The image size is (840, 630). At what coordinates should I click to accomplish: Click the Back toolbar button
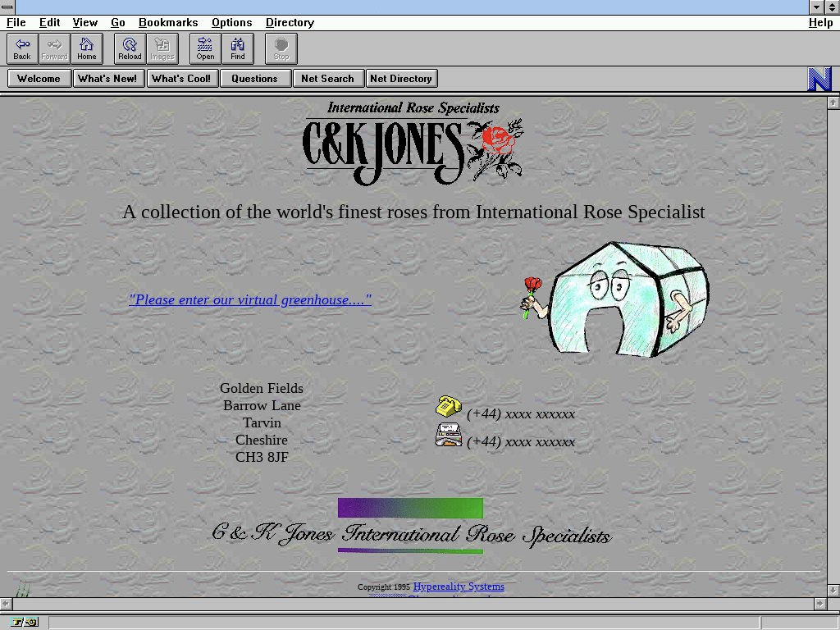coord(22,48)
